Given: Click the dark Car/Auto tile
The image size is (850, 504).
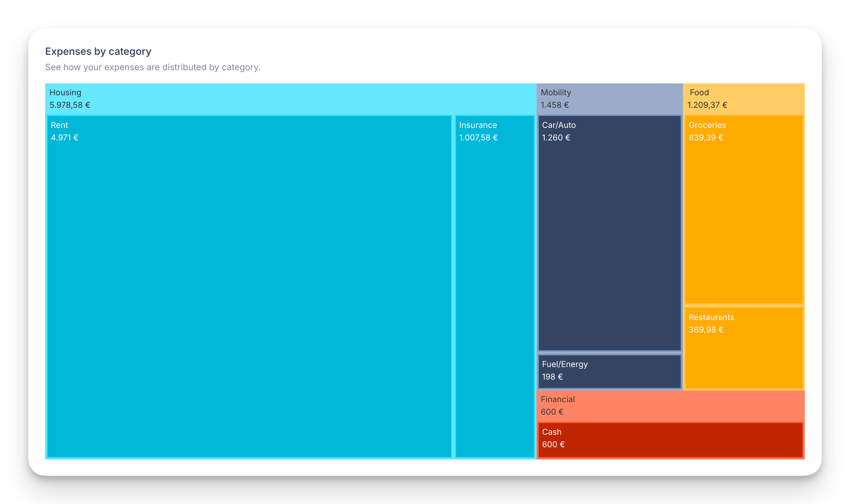Looking at the screenshot, I should point(610,233).
